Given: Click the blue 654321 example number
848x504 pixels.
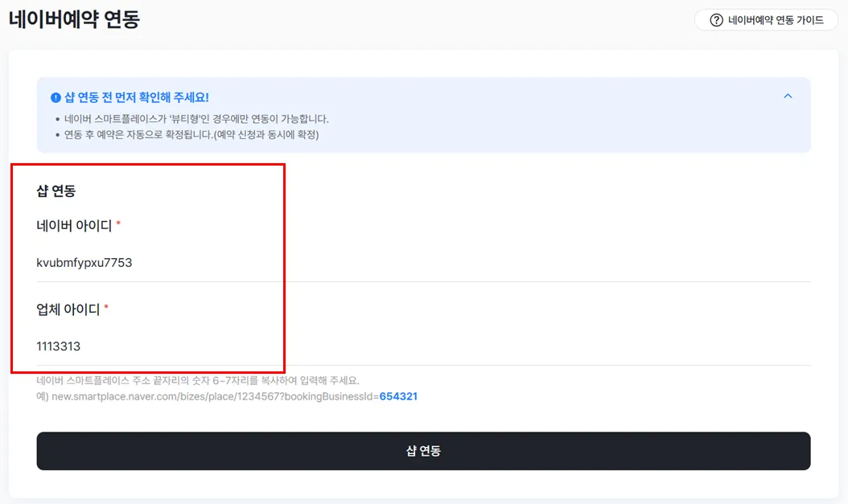Looking at the screenshot, I should point(398,396).
